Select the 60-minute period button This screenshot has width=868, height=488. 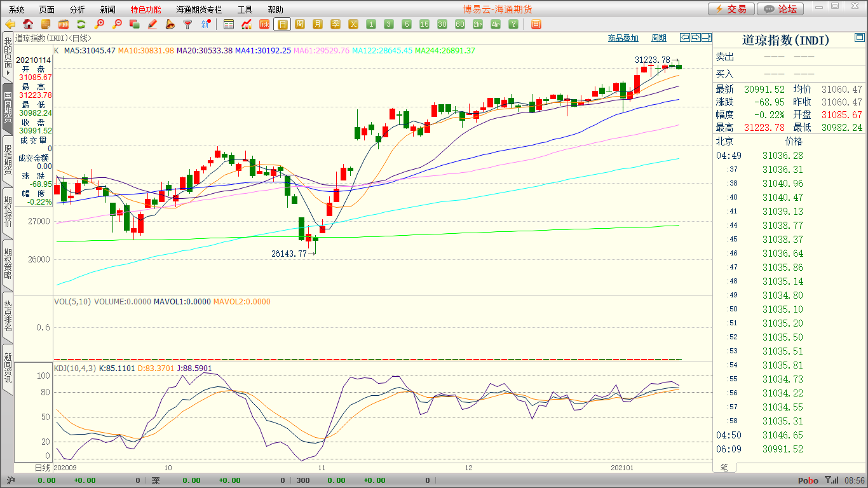460,24
